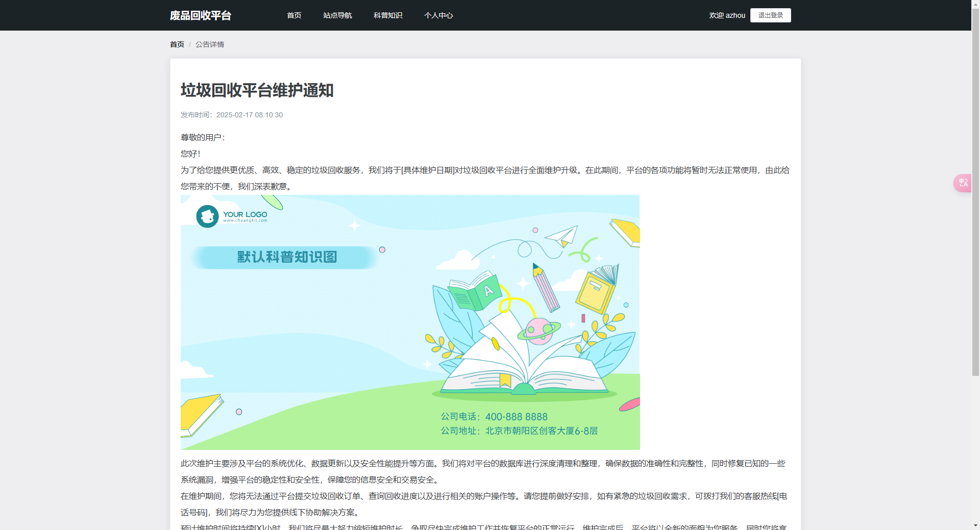Click the 废品回收平台 site logo
The height and width of the screenshot is (530, 980).
click(x=201, y=15)
